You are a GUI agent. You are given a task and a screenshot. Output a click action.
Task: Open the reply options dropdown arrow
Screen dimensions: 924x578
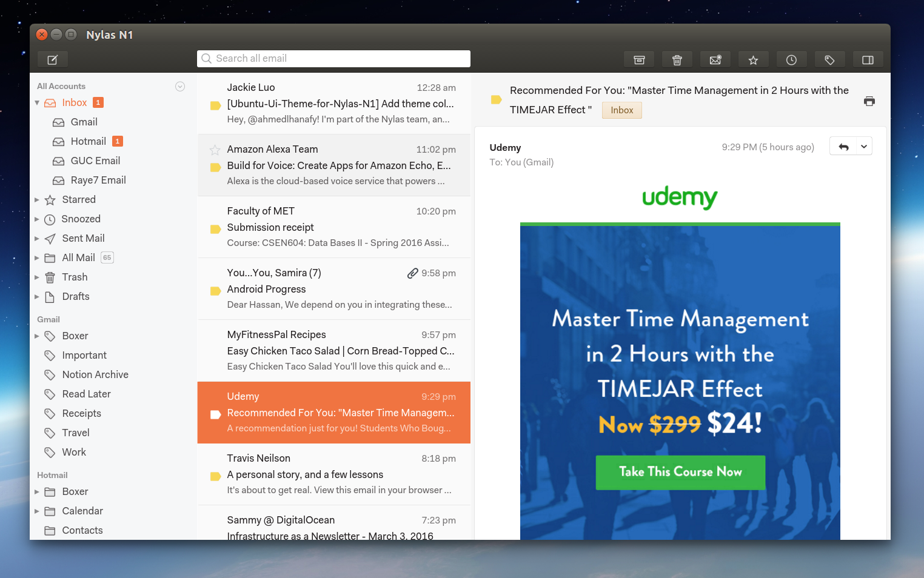click(x=864, y=147)
